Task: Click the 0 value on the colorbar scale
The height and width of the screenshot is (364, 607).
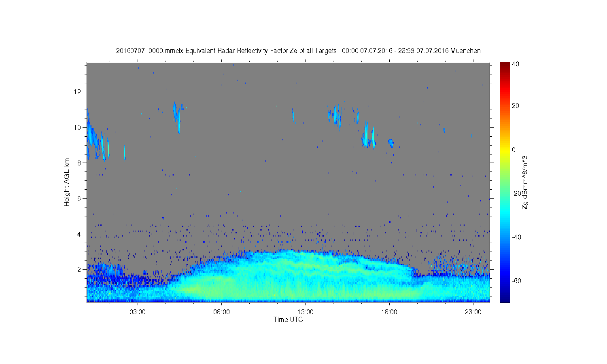Action: 514,150
